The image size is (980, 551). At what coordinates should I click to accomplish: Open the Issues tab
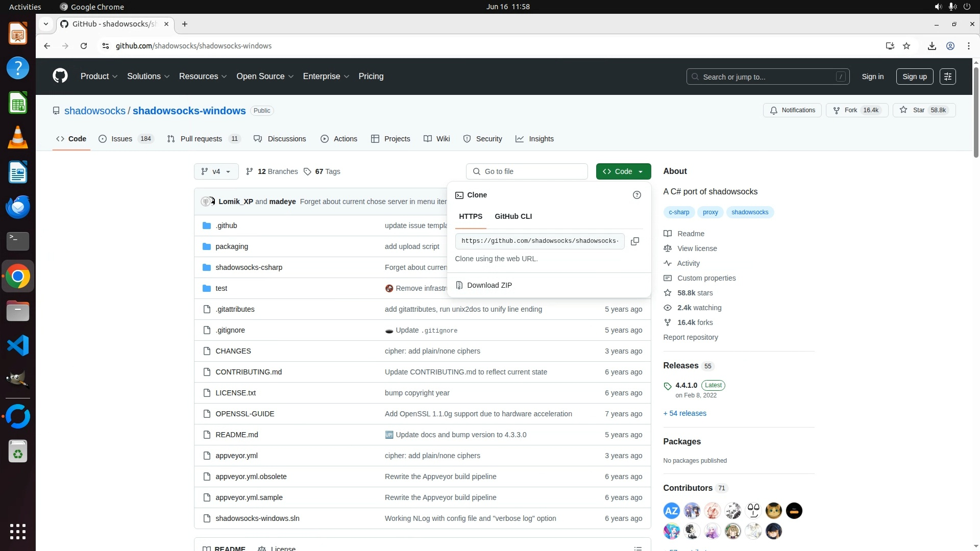tap(121, 139)
